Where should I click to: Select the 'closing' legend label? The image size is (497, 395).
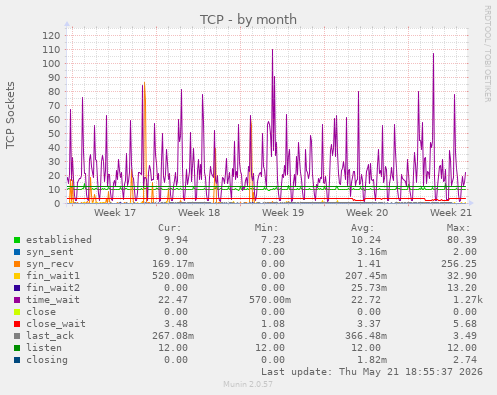pyautogui.click(x=47, y=360)
